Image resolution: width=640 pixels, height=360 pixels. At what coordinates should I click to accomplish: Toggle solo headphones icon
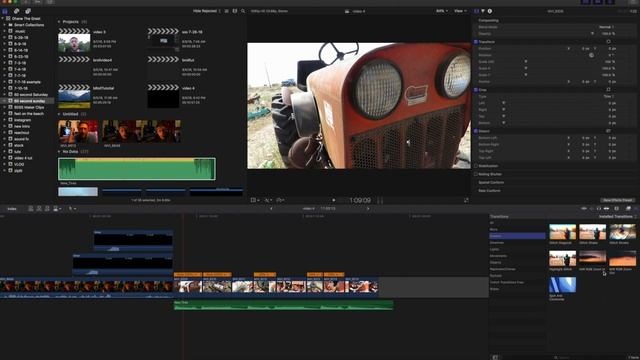coord(599,209)
